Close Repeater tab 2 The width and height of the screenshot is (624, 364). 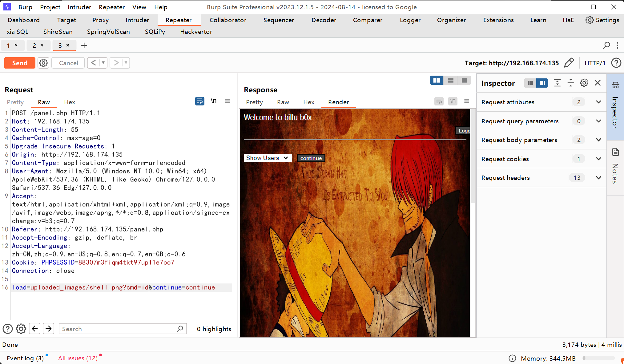[42, 45]
